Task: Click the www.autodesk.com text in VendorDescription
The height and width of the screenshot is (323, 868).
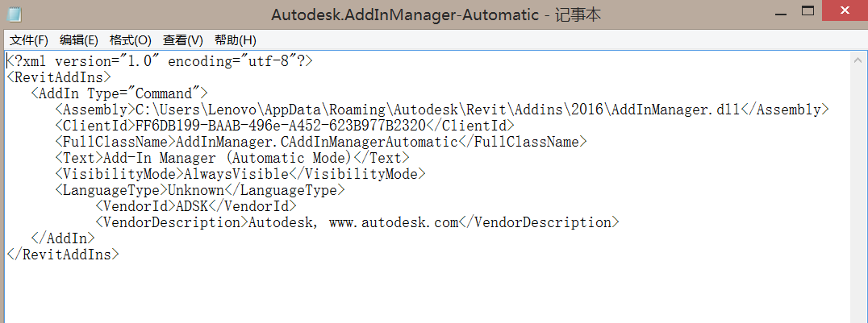Action: tap(394, 222)
